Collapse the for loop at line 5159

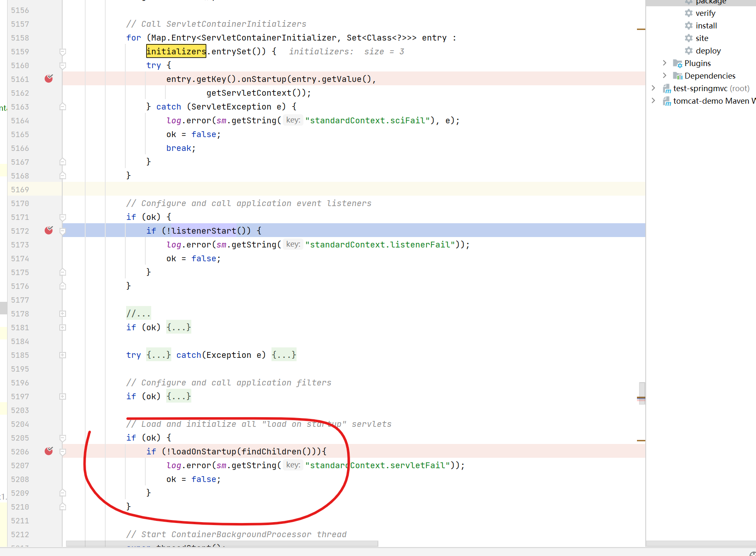click(x=63, y=52)
